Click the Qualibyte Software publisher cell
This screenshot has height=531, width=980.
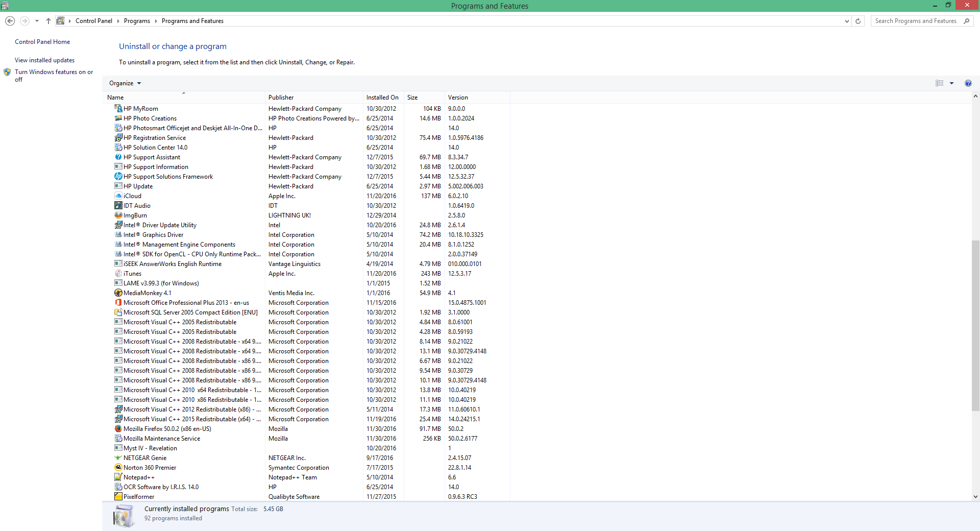point(294,496)
